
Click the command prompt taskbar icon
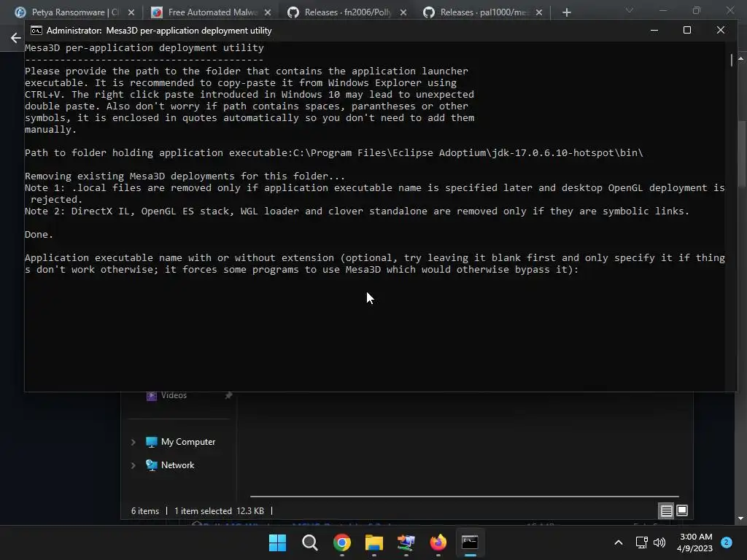[x=471, y=542]
